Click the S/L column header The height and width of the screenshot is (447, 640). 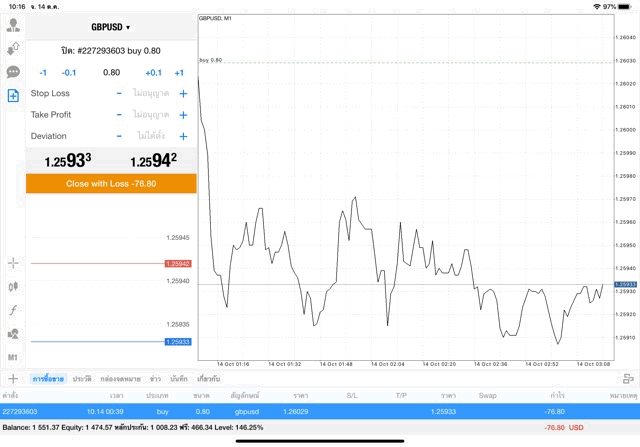(352, 396)
